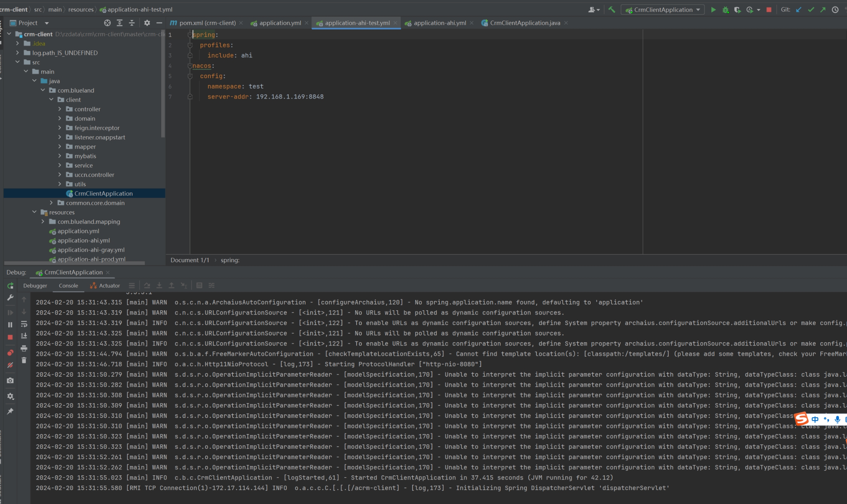
Task: Toggle Scroll to End in console
Action: tap(24, 336)
